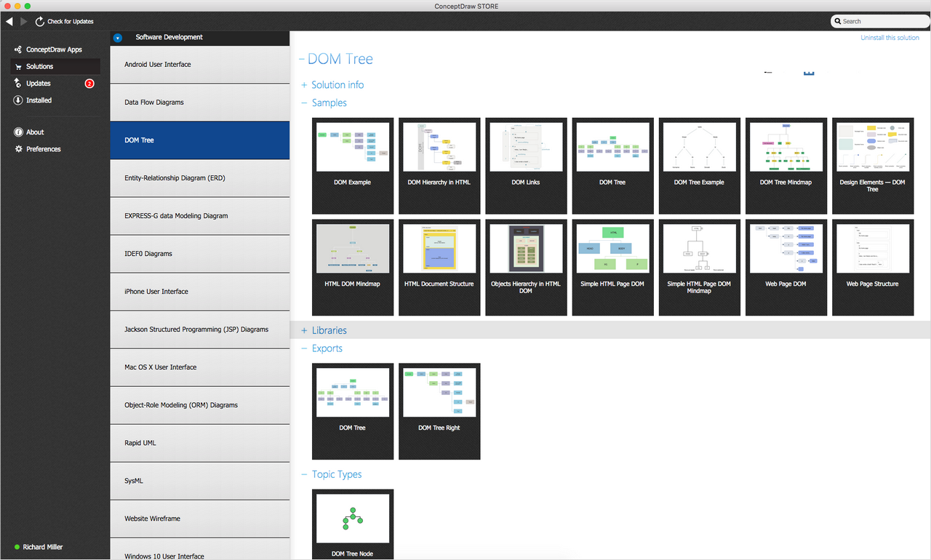Click the Solutions cart icon

tap(18, 66)
